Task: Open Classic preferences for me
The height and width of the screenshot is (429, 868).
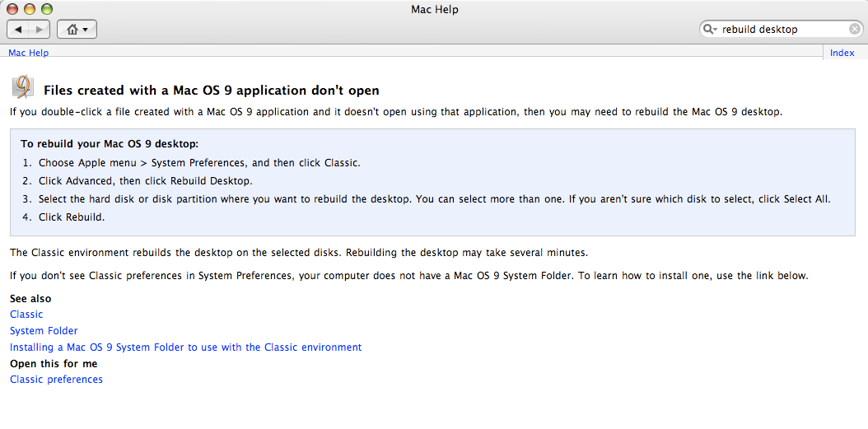Action: point(57,380)
